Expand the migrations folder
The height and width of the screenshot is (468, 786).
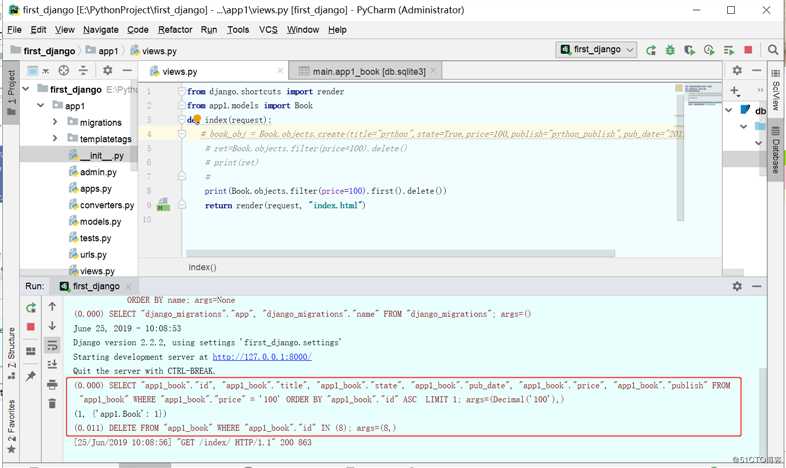pos(55,122)
